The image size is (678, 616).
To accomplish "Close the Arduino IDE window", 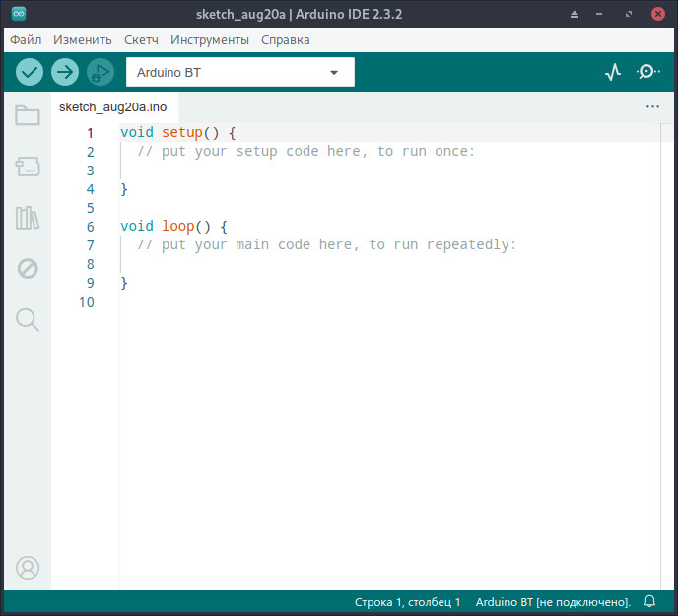I will pyautogui.click(x=657, y=14).
